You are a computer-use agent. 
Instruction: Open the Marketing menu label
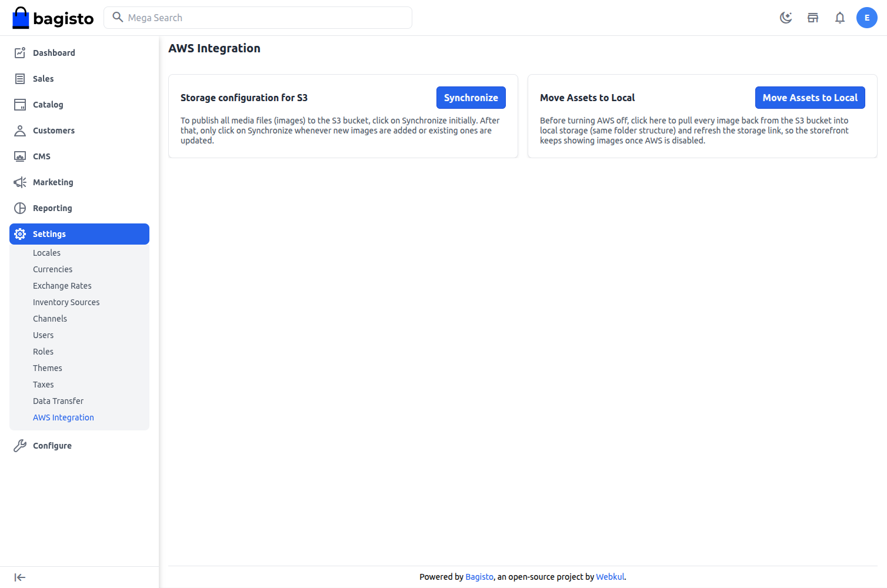click(53, 182)
